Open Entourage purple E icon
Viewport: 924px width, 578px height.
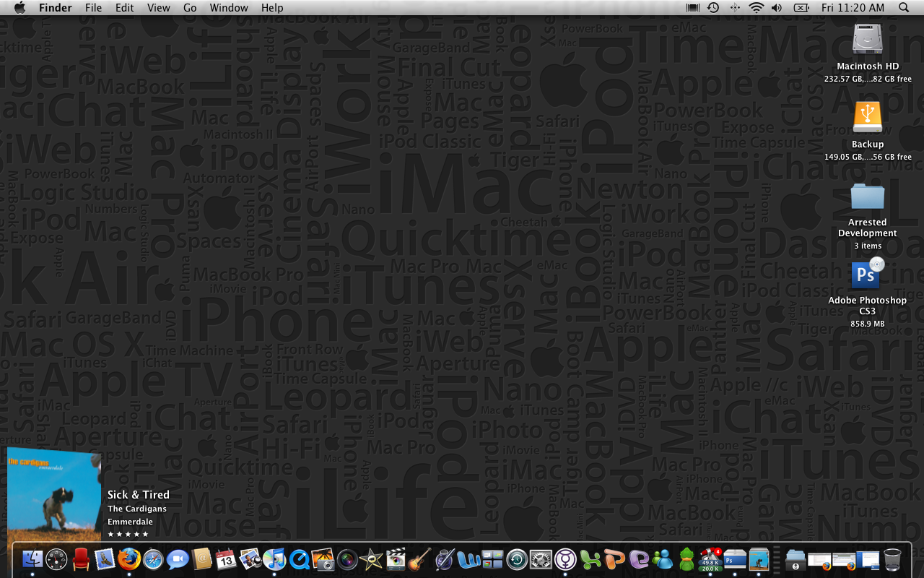click(x=638, y=559)
